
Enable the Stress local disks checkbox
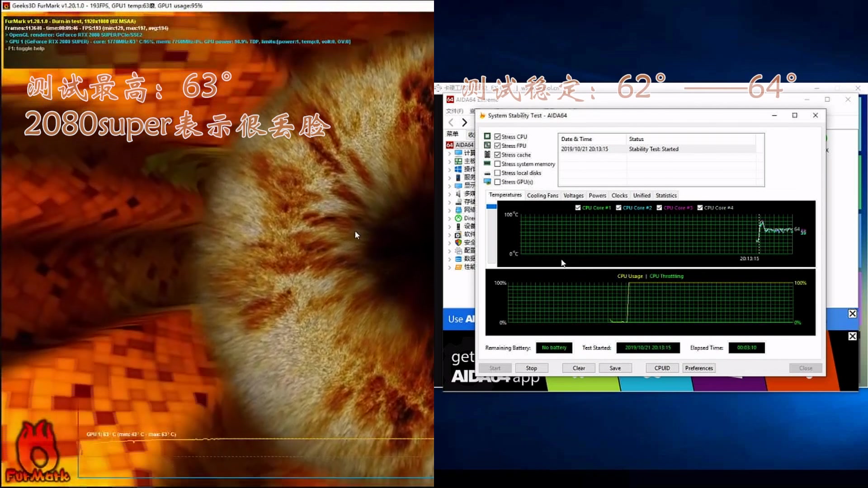(497, 173)
